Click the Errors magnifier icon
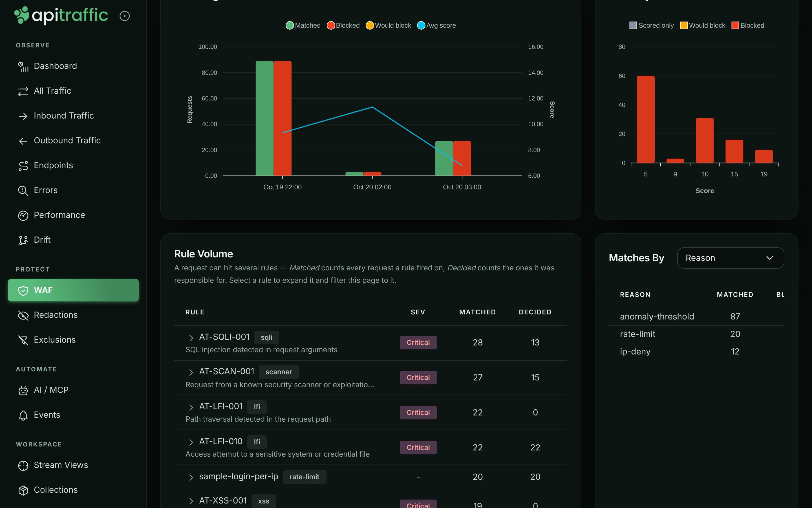 23,190
